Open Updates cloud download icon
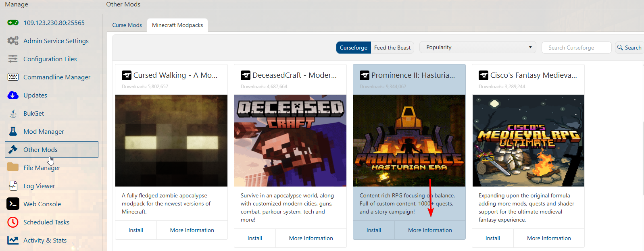The width and height of the screenshot is (644, 251). [13, 95]
